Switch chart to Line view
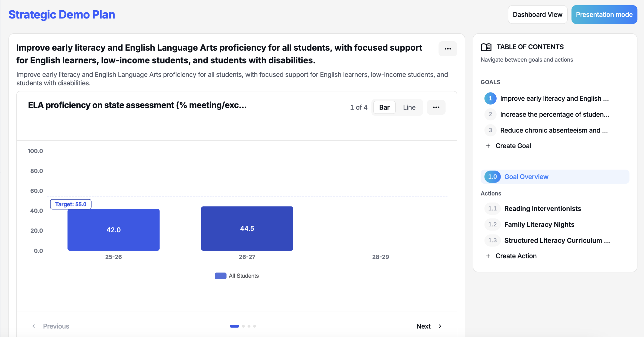Image resolution: width=644 pixels, height=337 pixels. point(409,107)
